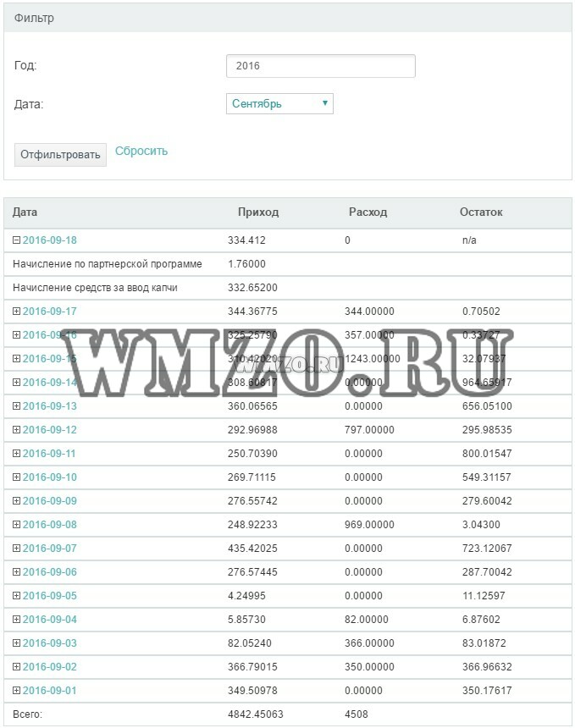Viewport: 575px width, 728px height.
Task: Open the 2016-09-04 date link
Action: (50, 619)
